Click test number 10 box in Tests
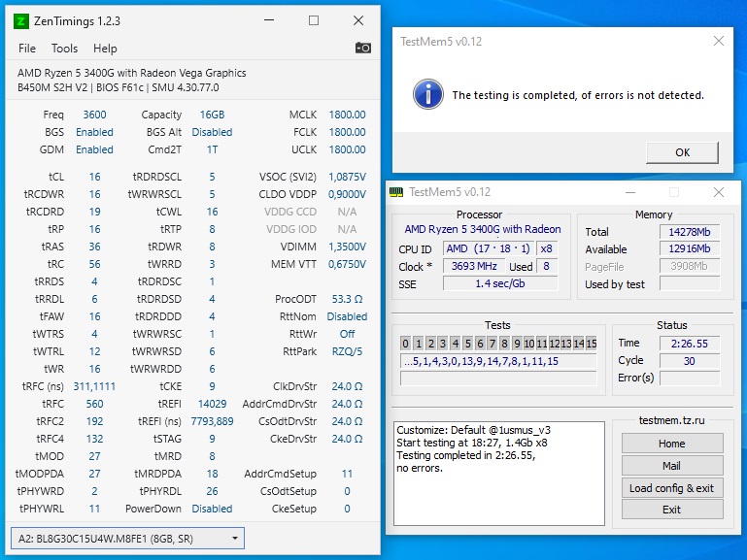 [x=529, y=344]
